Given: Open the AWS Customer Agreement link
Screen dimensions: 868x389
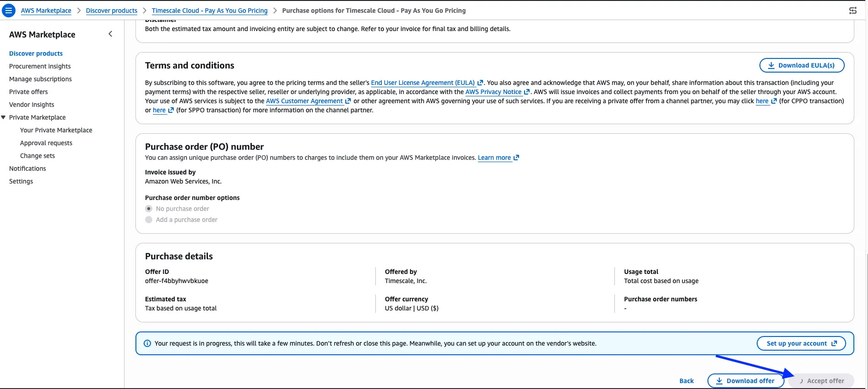Looking at the screenshot, I should [x=304, y=101].
